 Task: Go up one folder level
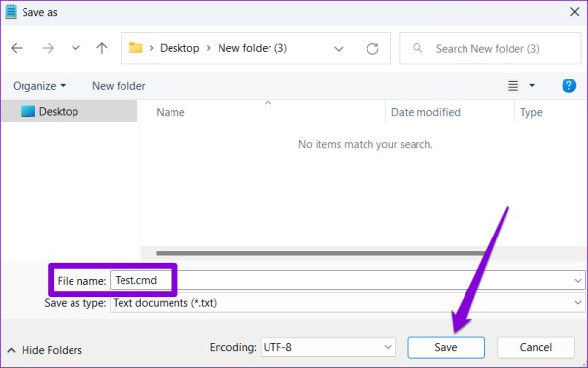(102, 48)
